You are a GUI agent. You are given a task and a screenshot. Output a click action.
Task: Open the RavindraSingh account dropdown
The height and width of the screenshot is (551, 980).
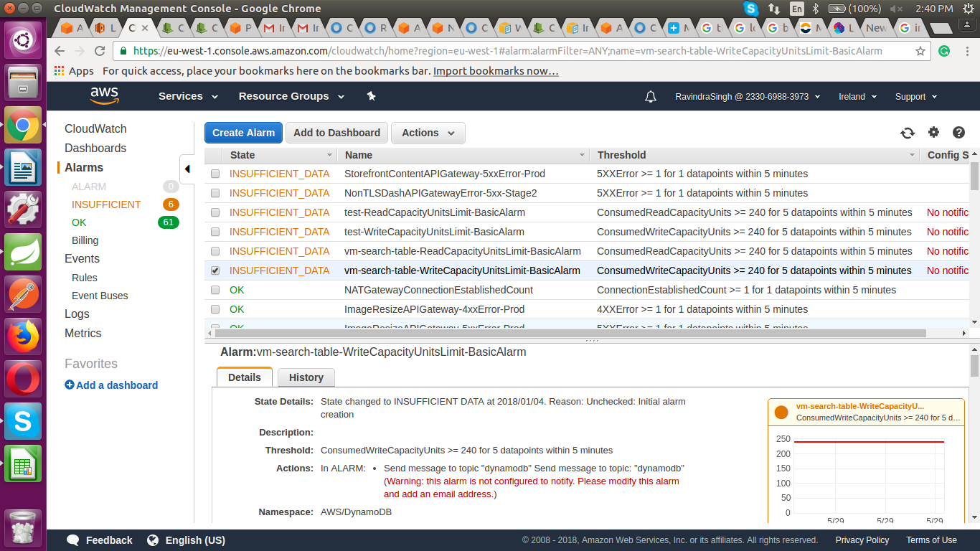click(748, 97)
